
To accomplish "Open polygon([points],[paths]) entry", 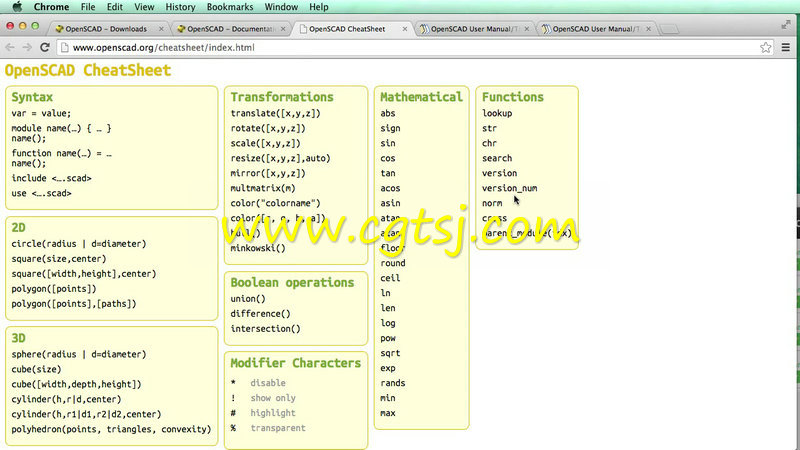I will pos(74,304).
